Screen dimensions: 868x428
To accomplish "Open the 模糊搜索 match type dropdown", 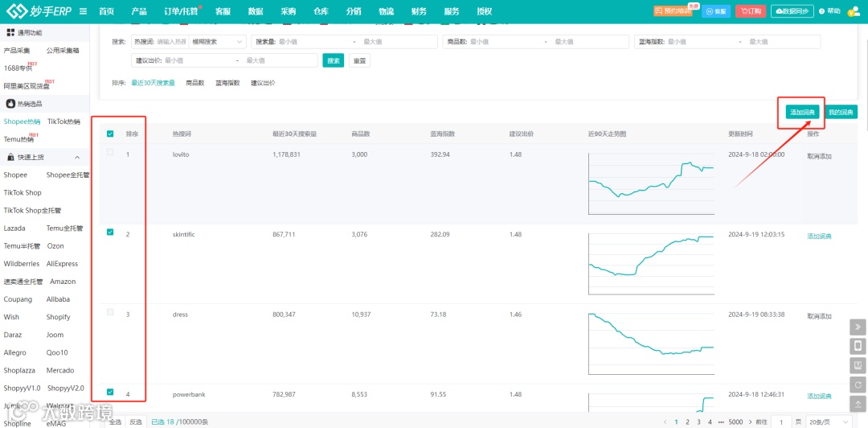I will coord(218,42).
